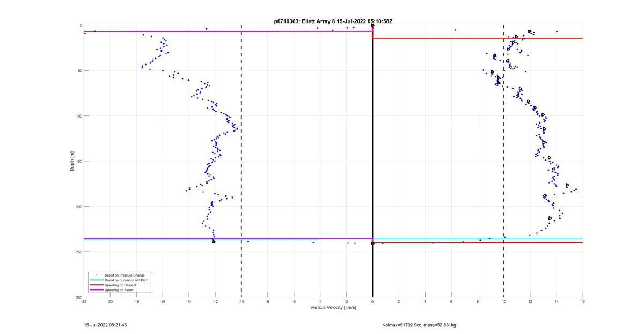Select the 'Vertical Velocity [cm/s]' x-axis label
This screenshot has width=644, height=334.
[333, 308]
